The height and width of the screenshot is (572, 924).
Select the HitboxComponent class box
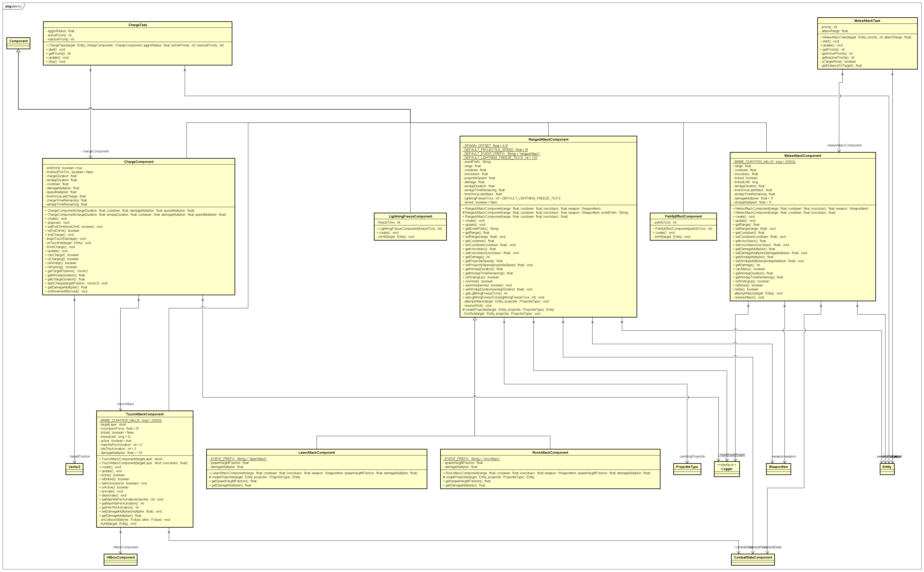(120, 560)
